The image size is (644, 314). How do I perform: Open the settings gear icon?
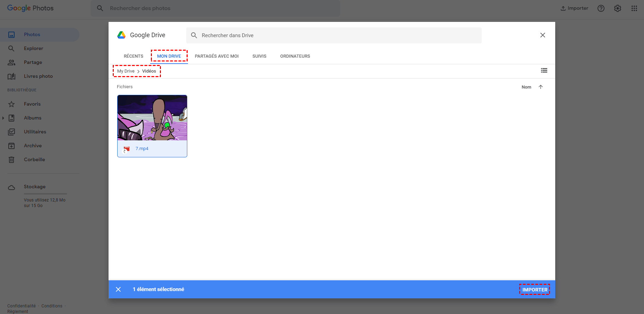click(x=618, y=8)
